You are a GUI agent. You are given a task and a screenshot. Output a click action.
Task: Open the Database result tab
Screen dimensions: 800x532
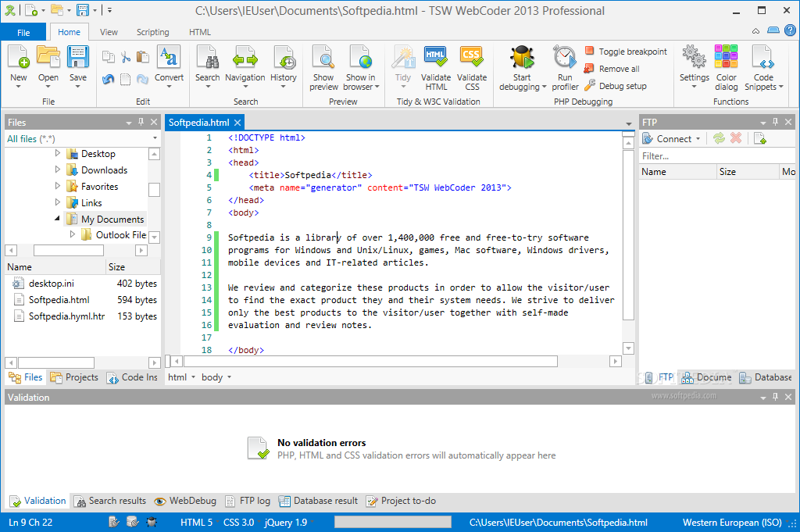(319, 501)
